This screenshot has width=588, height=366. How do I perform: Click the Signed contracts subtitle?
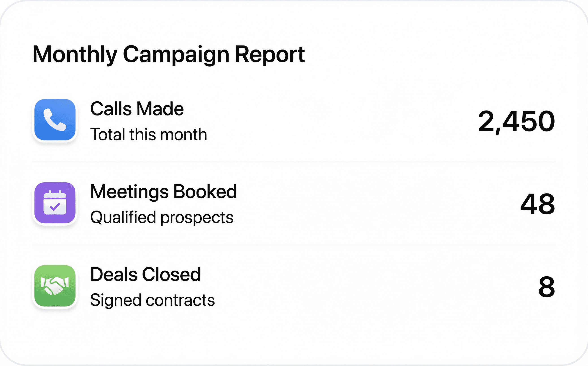coord(152,300)
